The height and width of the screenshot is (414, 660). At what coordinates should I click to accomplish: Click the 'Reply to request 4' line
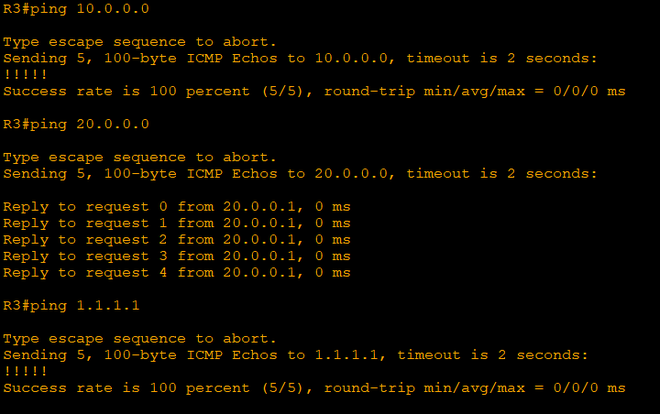coord(176,272)
